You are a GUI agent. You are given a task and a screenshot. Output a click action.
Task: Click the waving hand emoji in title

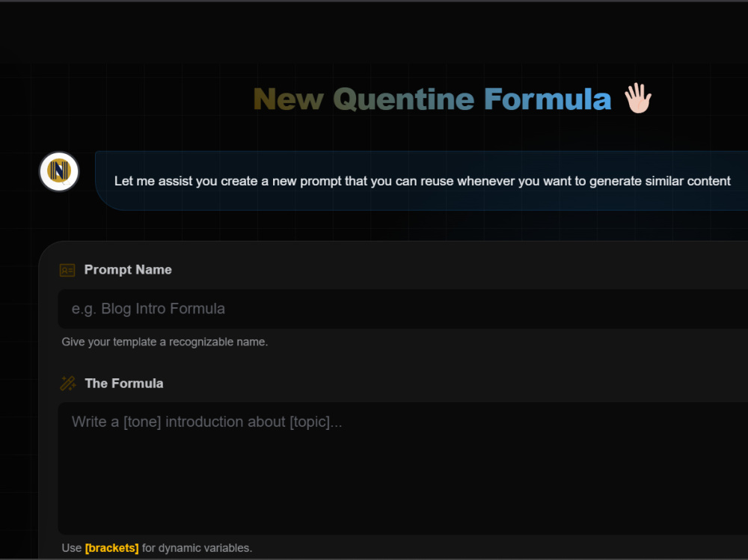pos(638,98)
